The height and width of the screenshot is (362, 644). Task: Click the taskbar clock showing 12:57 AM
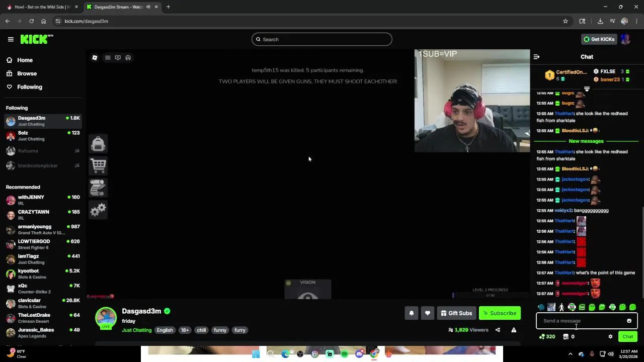pyautogui.click(x=627, y=354)
